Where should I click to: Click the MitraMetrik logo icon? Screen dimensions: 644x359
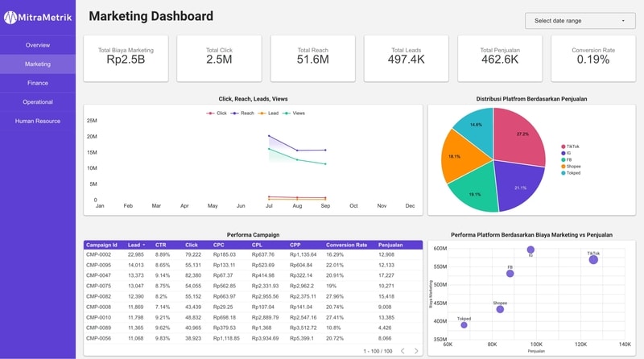pyautogui.click(x=10, y=15)
